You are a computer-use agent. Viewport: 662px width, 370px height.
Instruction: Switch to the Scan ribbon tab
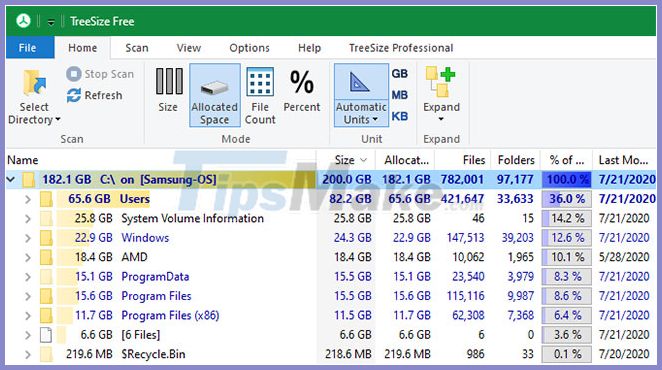[137, 48]
